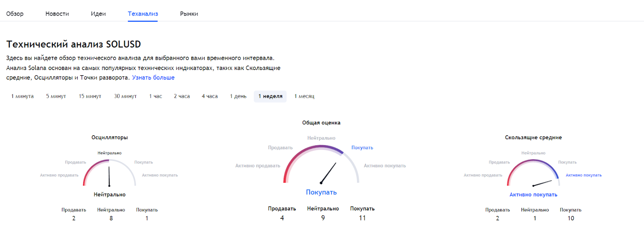Click Активно продавать label on oscillators gauge
This screenshot has width=644, height=241.
coord(59,175)
